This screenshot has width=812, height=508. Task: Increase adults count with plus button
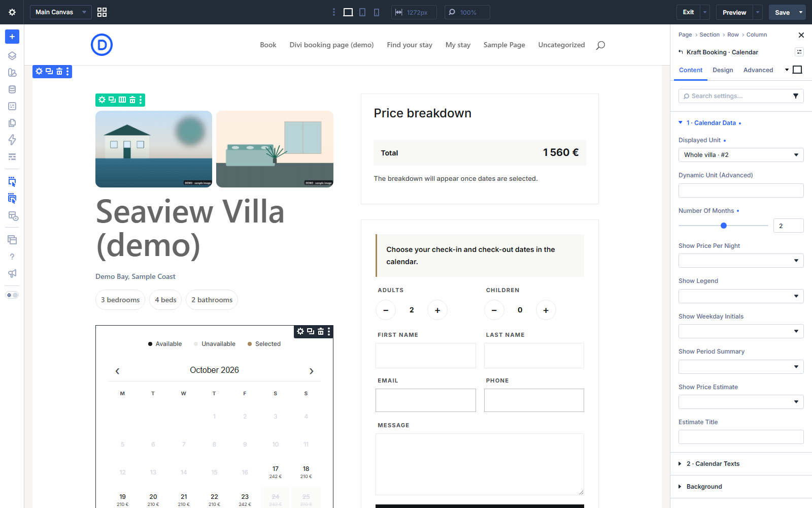(x=437, y=310)
